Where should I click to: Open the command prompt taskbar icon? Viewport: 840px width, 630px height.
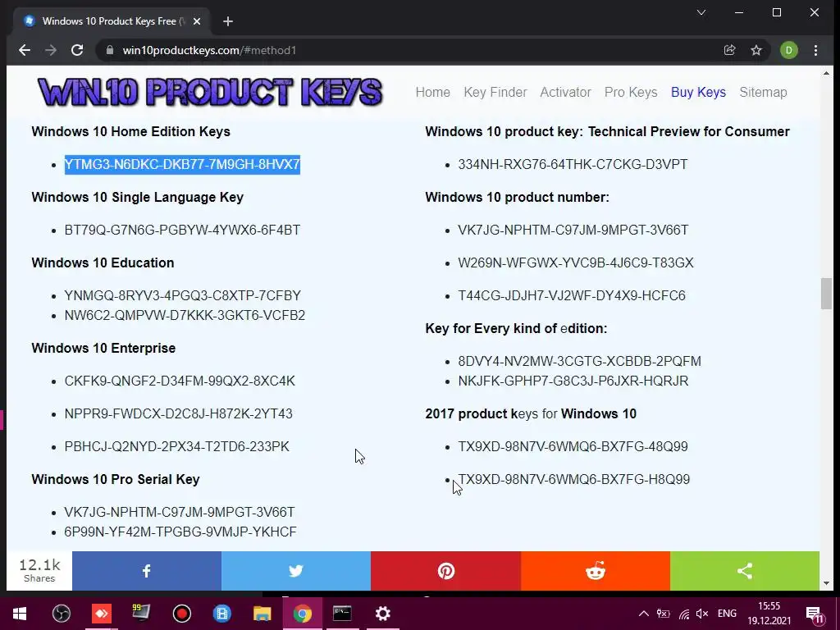pyautogui.click(x=342, y=614)
